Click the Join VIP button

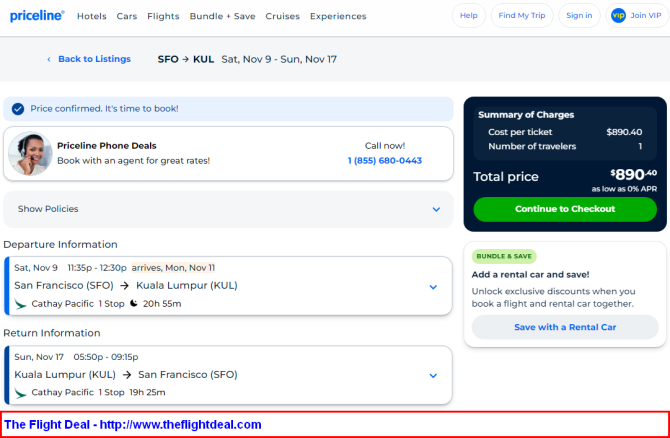click(637, 15)
